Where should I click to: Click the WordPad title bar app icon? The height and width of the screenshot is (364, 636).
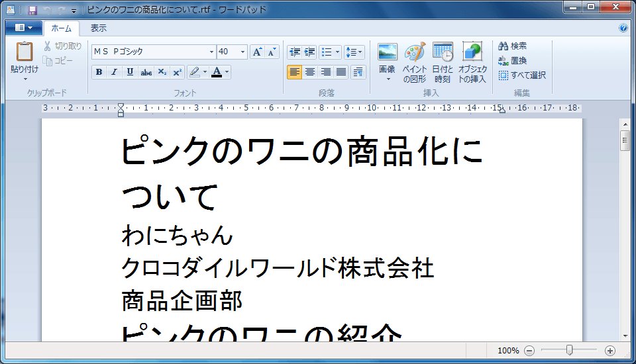11,9
